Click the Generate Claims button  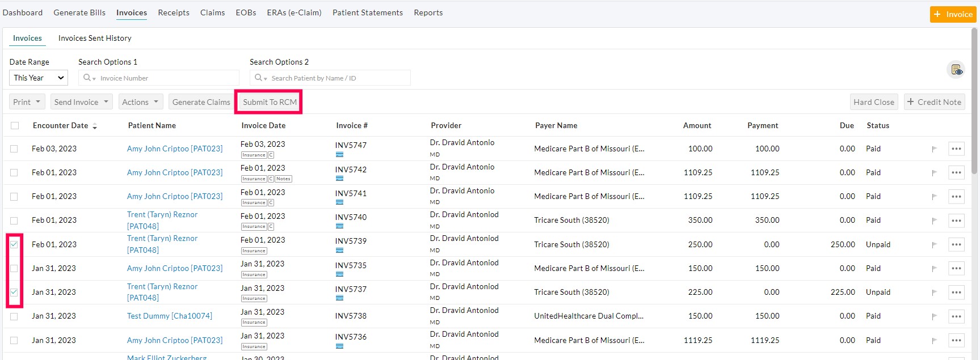[x=201, y=102]
